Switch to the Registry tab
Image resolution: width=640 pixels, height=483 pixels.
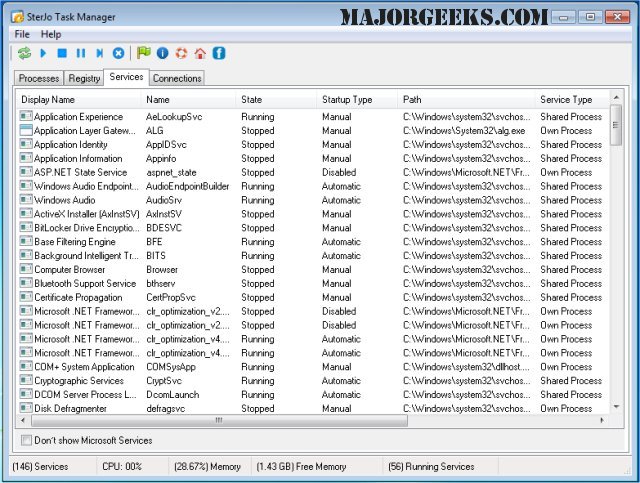point(84,78)
